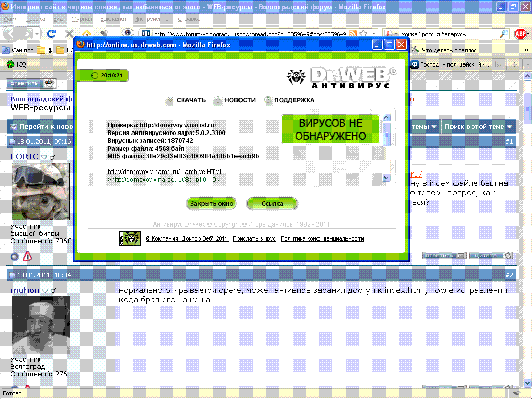Image resolution: width=532 pixels, height=399 pixels.
Task: Click LORIC's avatar image
Action: (41, 191)
